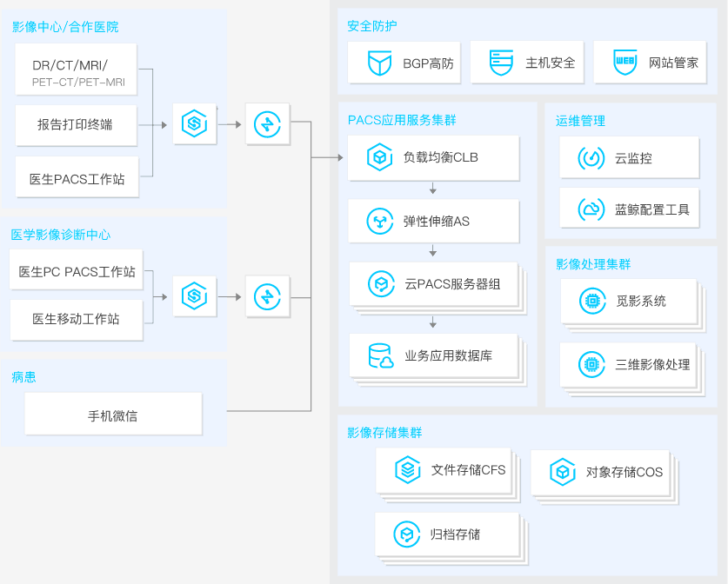This screenshot has height=584, width=728.
Task: Click the 归档存储 icon
Action: [x=406, y=534]
